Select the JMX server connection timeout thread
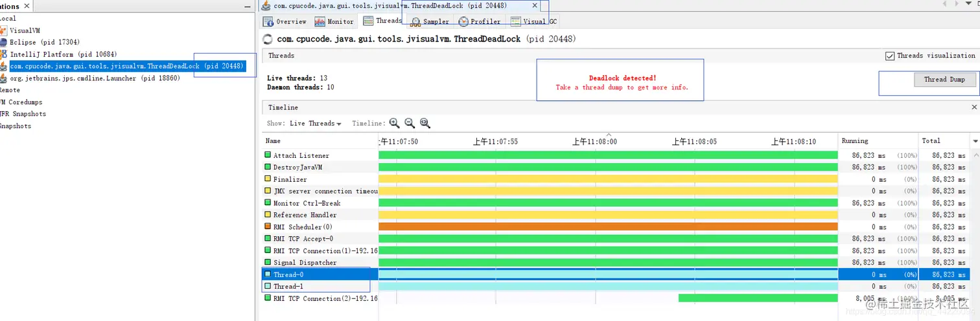Screen dimensions: 980x321 point(616,191)
